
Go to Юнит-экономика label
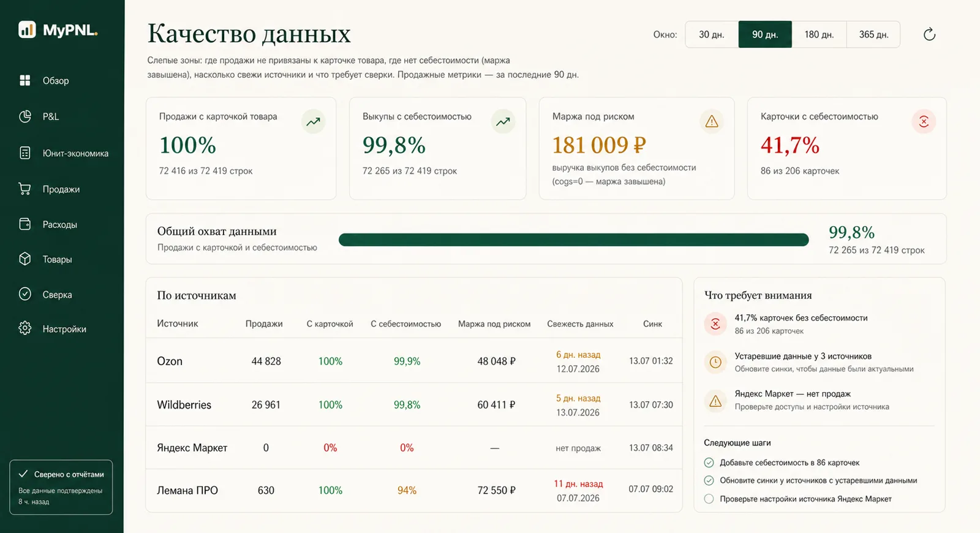click(x=75, y=153)
